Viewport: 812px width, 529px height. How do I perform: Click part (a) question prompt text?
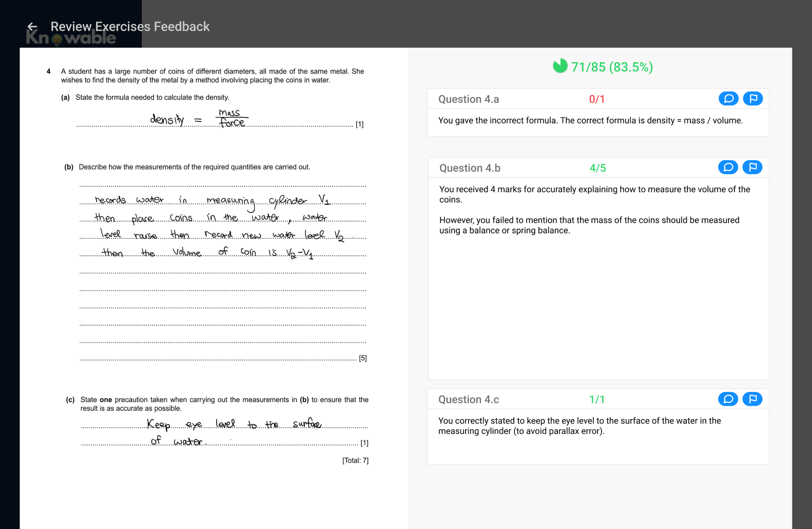(152, 98)
